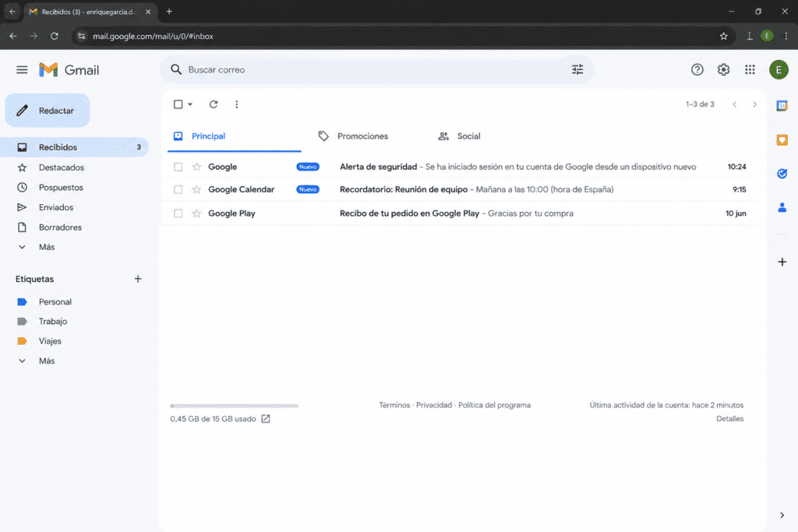Select the Google Calendar email checkbox
This screenshot has width=798, height=532.
click(178, 189)
